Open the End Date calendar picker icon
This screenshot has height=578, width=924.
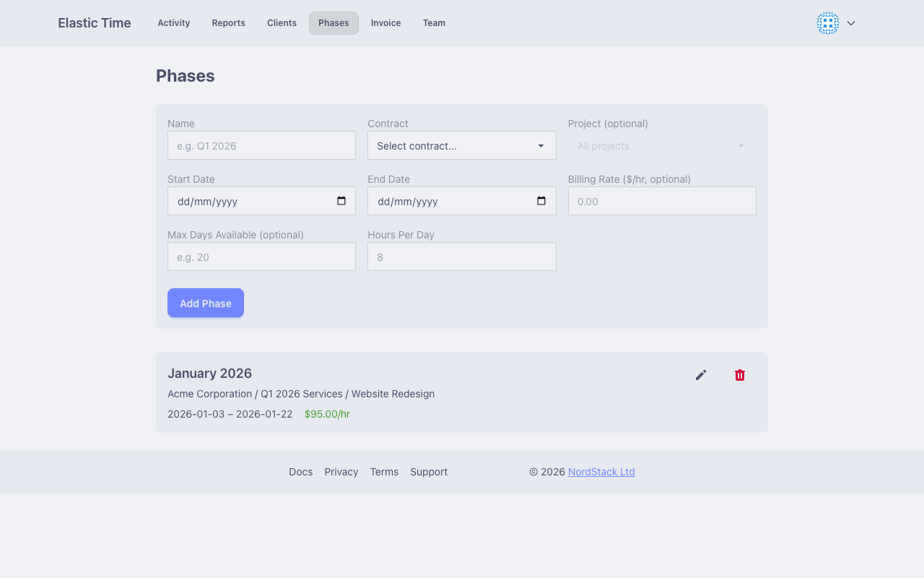point(541,201)
